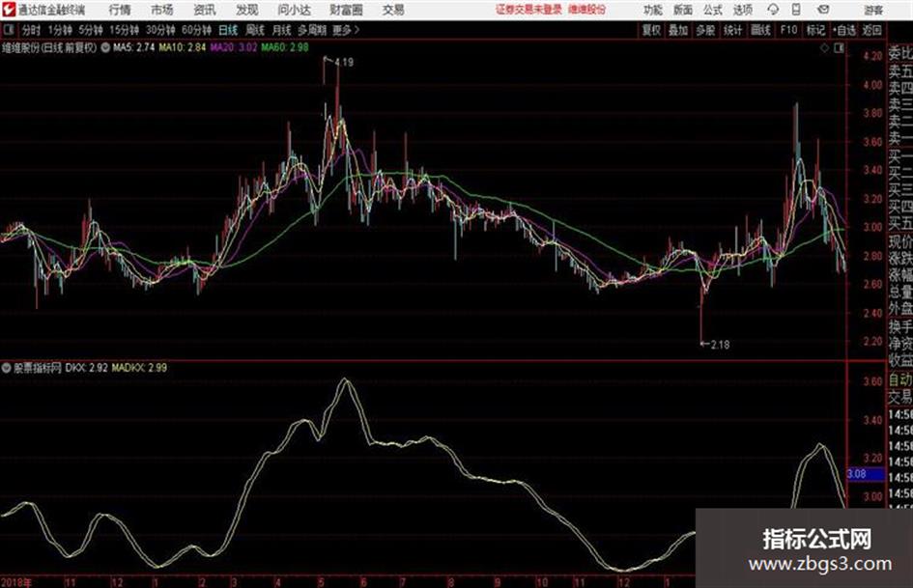Image resolution: width=913 pixels, height=588 pixels.
Task: Click the 标记 mark toolbar button
Action: point(815,30)
